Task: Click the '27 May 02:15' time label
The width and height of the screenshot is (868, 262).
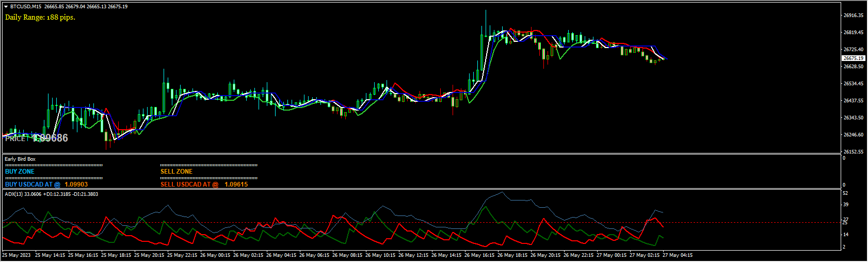Action: point(645,255)
